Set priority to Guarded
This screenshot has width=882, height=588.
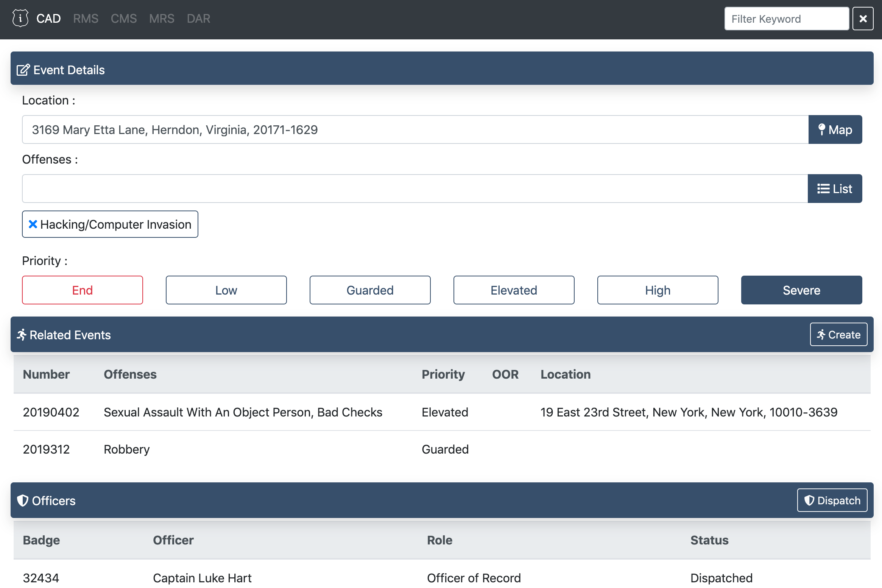(x=370, y=290)
